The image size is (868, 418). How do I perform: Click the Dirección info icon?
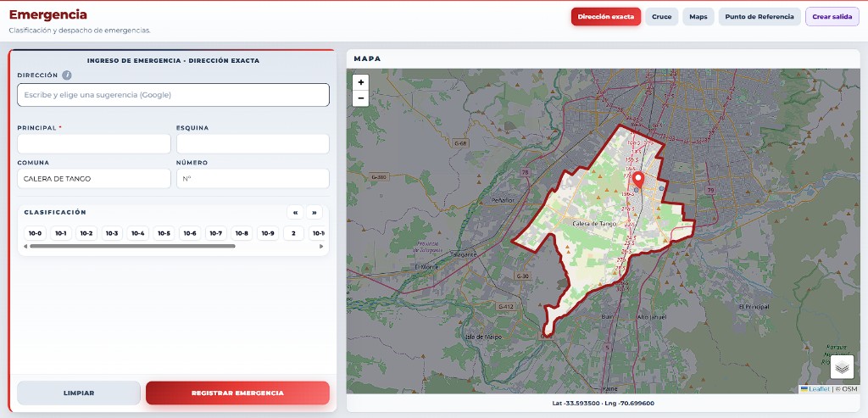pyautogui.click(x=66, y=75)
